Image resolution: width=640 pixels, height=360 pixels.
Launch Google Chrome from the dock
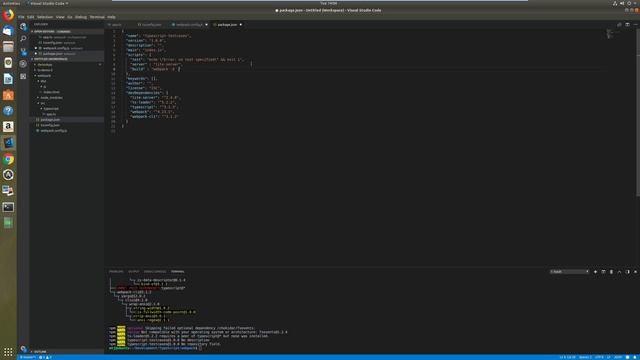click(x=8, y=159)
